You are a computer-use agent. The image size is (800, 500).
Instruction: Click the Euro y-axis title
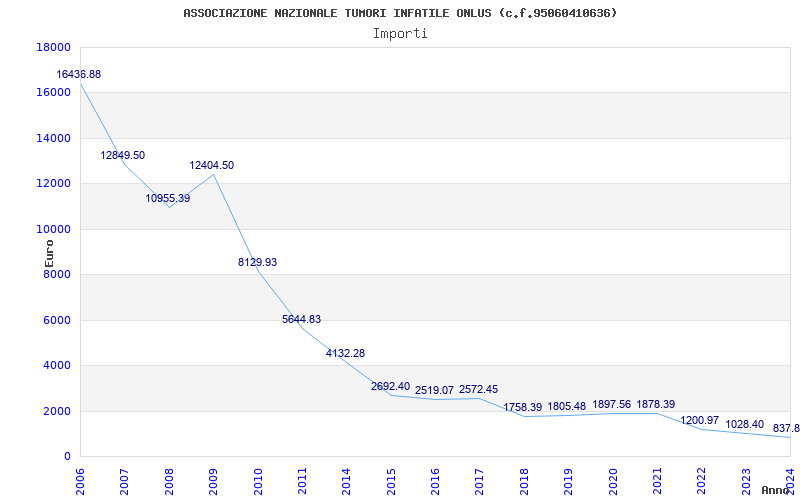tap(49, 253)
